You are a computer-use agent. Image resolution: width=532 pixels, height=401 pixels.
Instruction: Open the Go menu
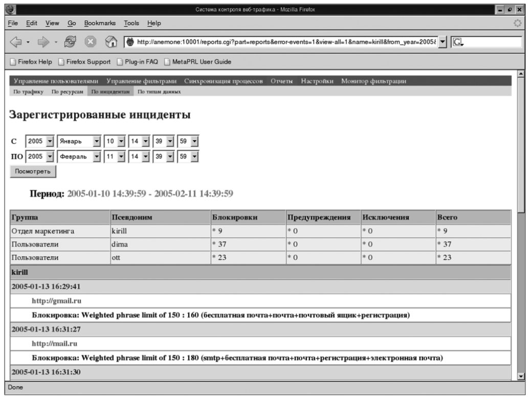[x=72, y=23]
